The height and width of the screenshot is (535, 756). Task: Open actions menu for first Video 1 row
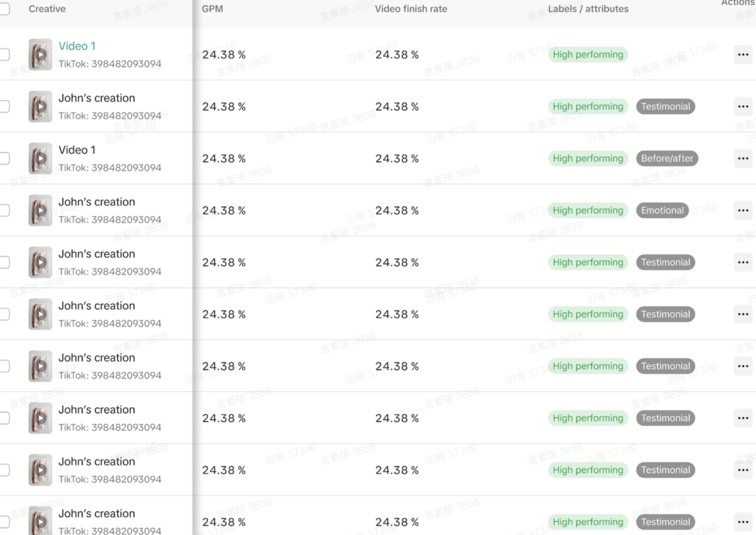[x=743, y=55]
